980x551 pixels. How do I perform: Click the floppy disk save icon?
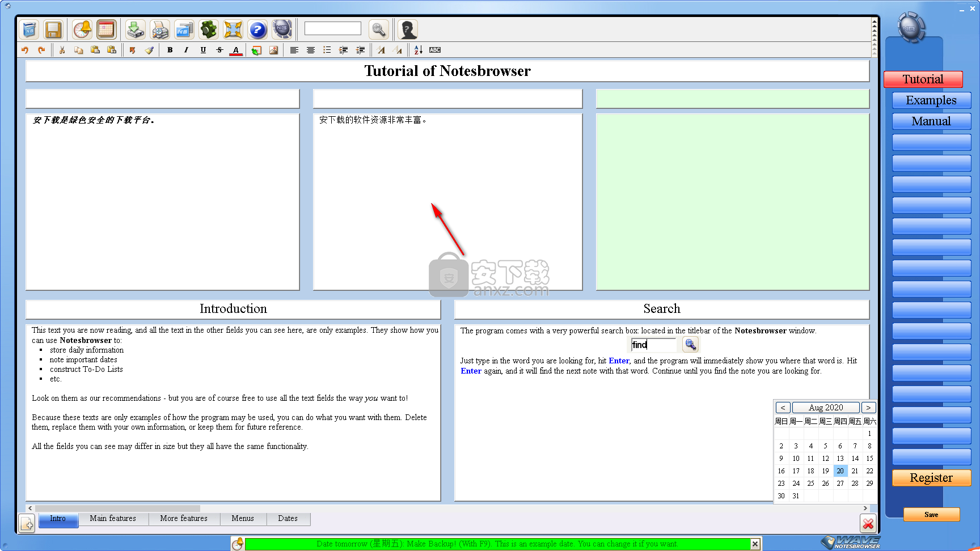pos(53,29)
